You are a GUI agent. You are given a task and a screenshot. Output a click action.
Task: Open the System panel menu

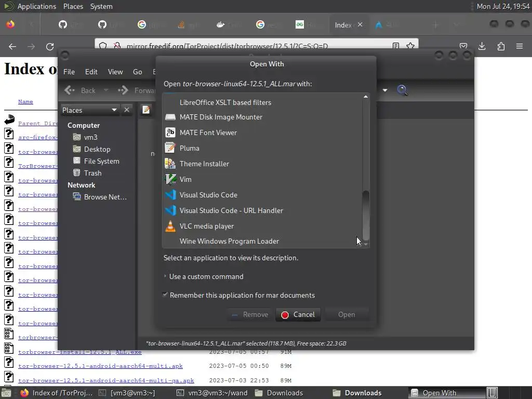pos(101,6)
